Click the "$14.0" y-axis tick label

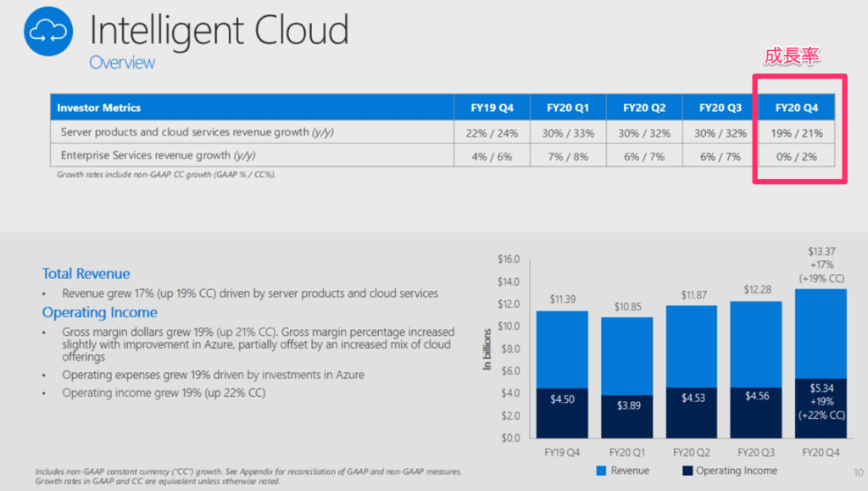509,282
